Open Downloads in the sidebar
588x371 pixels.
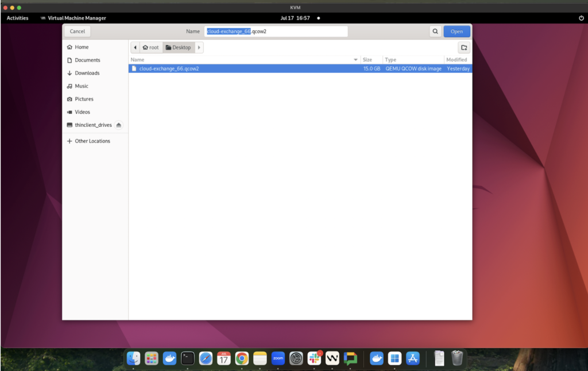pyautogui.click(x=95, y=73)
